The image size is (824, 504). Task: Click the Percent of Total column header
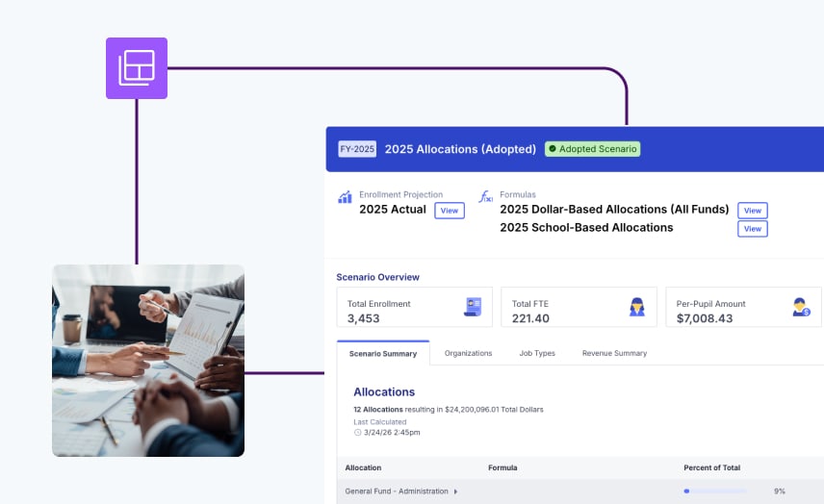click(x=711, y=467)
